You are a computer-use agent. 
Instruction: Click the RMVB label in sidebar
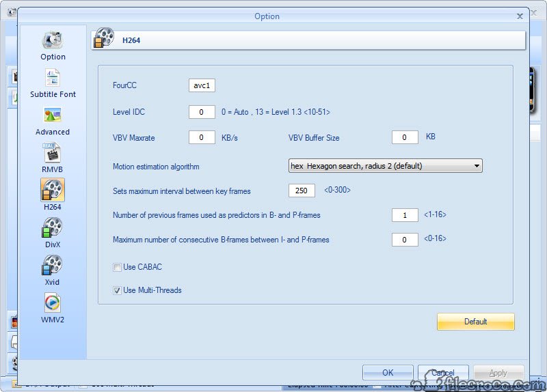pos(53,169)
